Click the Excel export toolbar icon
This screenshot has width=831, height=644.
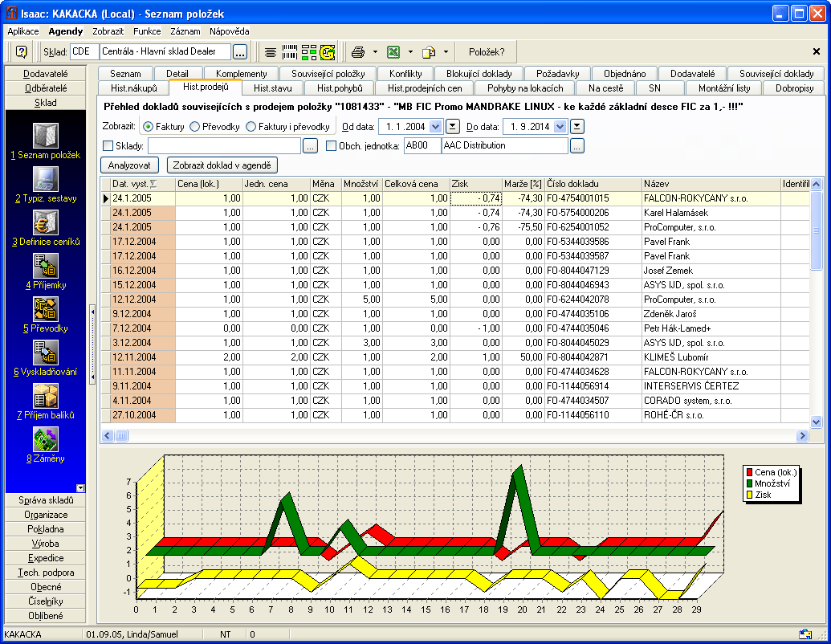[x=393, y=51]
